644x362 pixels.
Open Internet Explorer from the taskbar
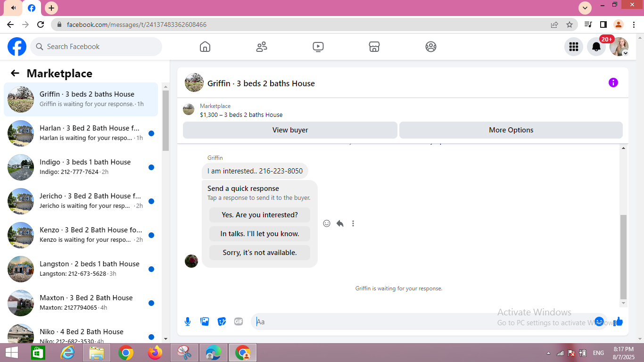coord(67,353)
